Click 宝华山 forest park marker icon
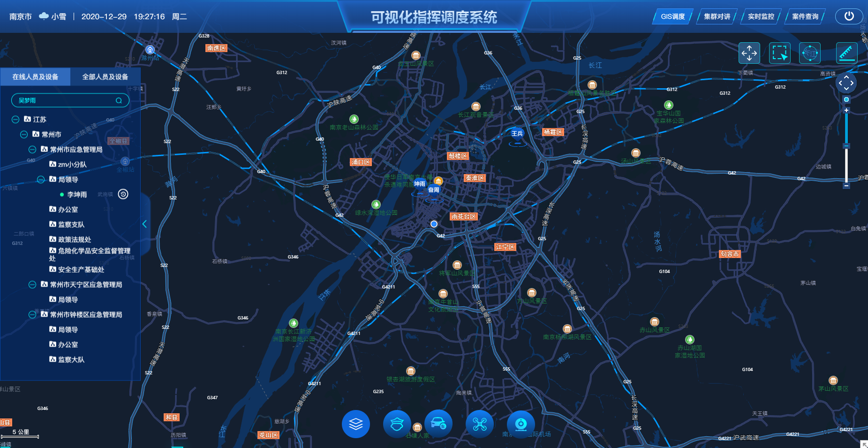The width and height of the screenshot is (868, 448). pyautogui.click(x=669, y=105)
